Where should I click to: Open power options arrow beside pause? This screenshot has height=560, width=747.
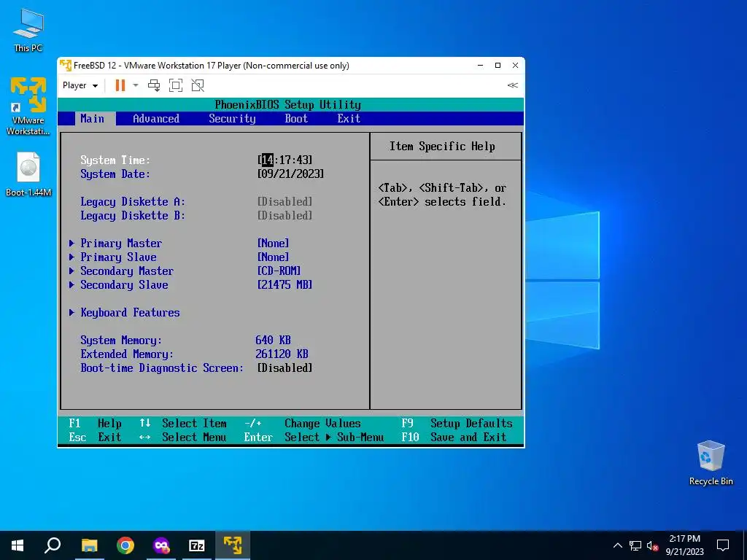click(136, 85)
